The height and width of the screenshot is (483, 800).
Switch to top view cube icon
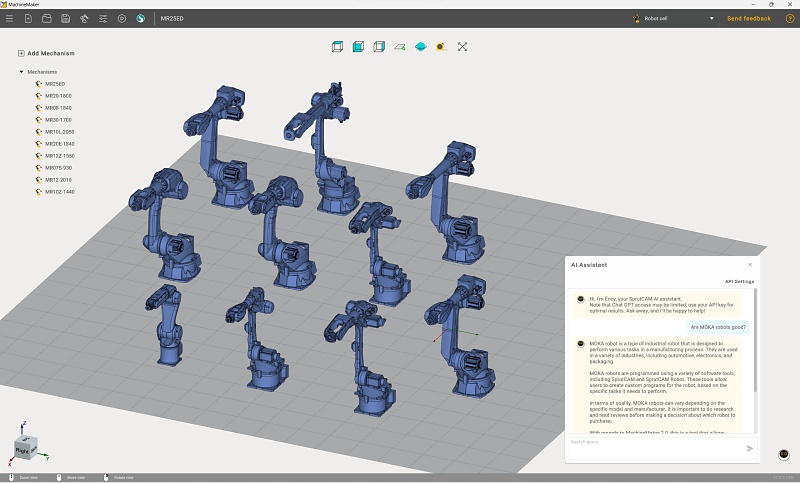[337, 47]
